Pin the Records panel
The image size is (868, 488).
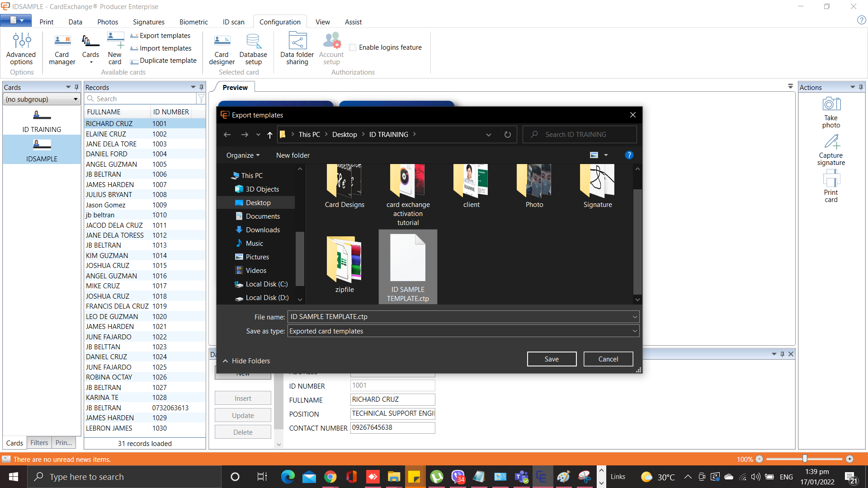click(x=201, y=87)
